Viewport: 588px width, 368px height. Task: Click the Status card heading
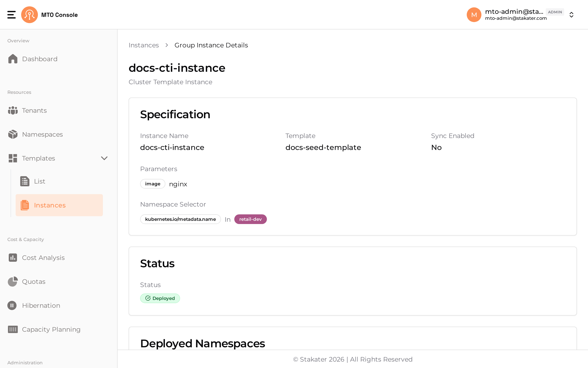click(x=157, y=264)
